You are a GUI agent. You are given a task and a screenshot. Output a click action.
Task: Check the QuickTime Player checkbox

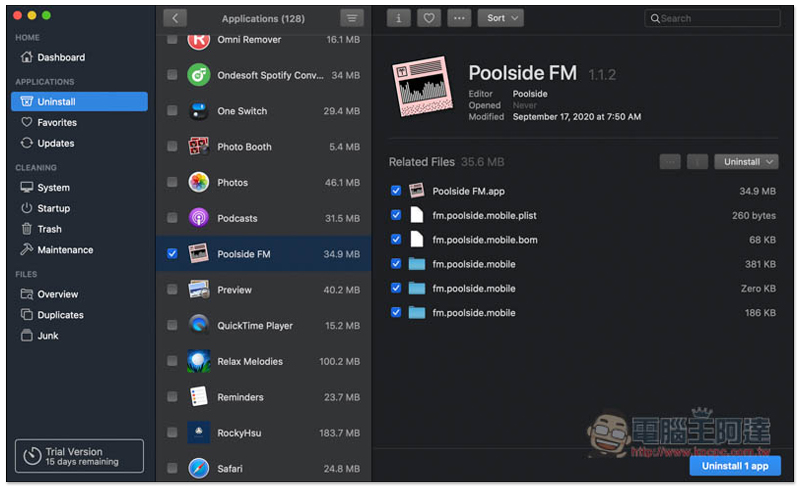(172, 325)
